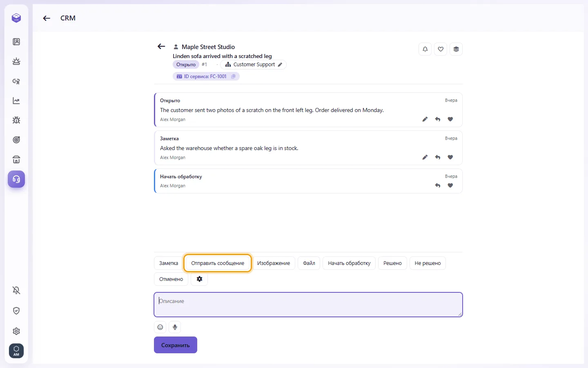Screen dimensions: 588x368
Task: Focus the Описание text field
Action: [308, 305]
